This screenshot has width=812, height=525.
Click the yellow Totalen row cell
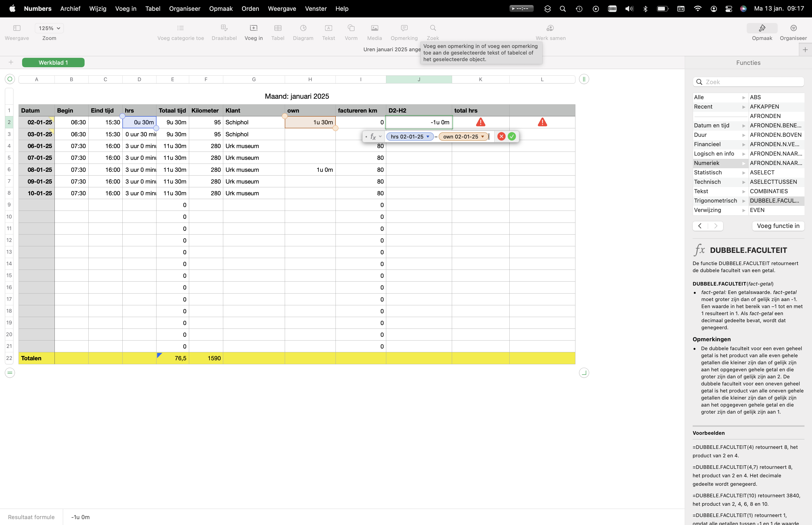coord(36,358)
